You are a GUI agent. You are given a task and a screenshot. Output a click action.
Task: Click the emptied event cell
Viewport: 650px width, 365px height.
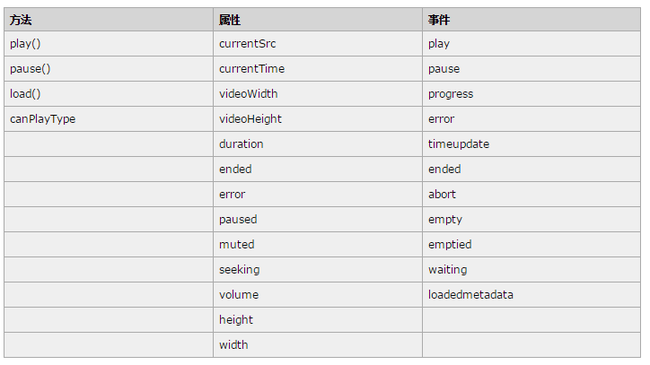coord(531,244)
